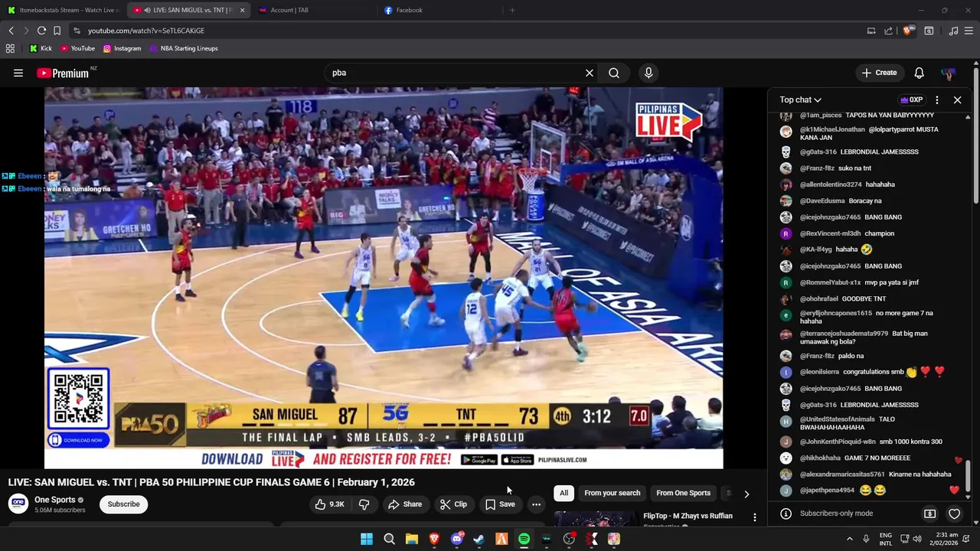Screen dimensions: 980x551
Task: Open One Sports channel name link
Action: (54, 500)
